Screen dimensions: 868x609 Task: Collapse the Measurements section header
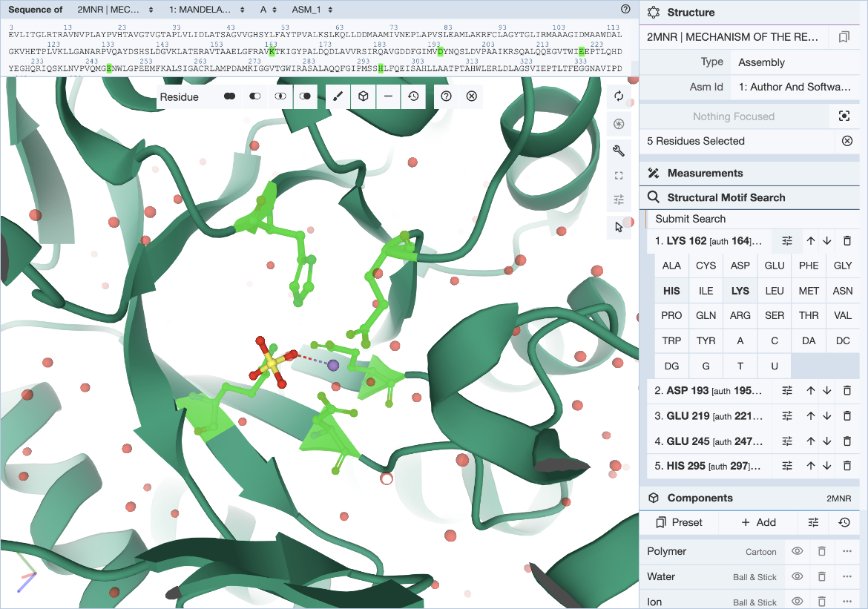(x=705, y=173)
